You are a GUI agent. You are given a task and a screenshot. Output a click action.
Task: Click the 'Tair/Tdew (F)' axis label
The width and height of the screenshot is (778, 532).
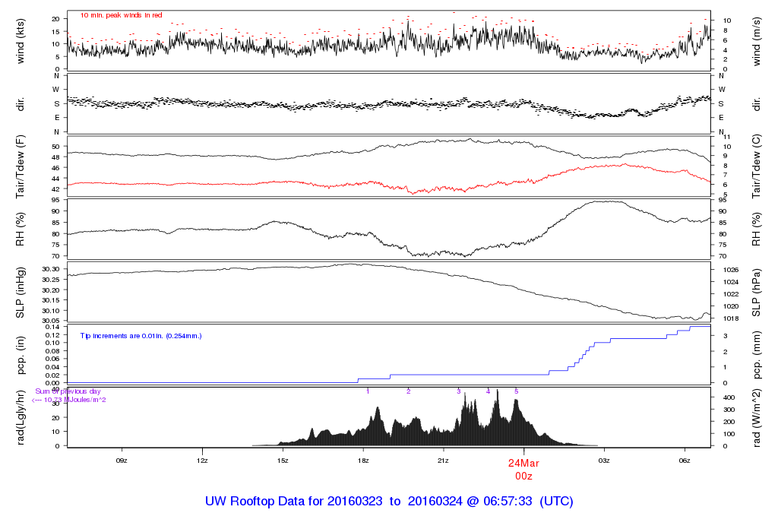(21, 166)
